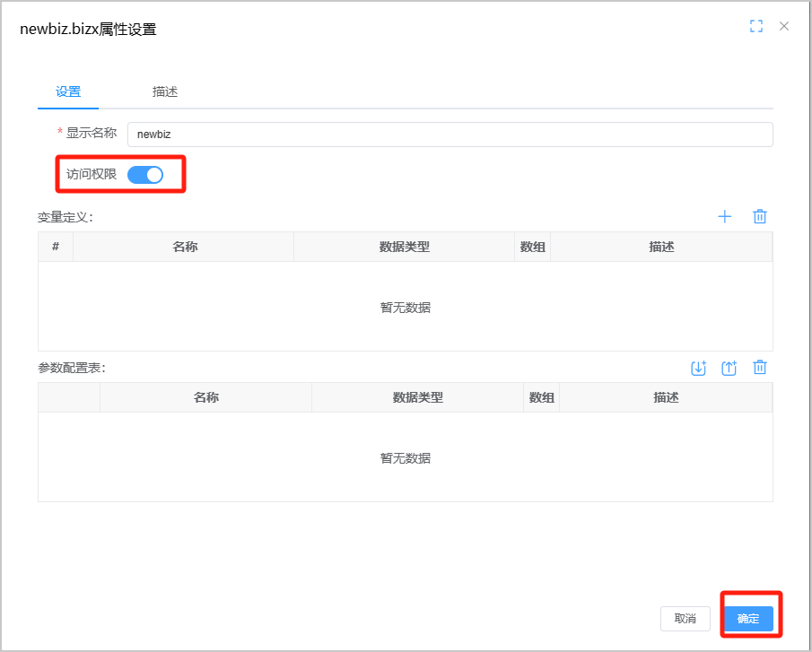Select the 设置 tab
Viewport: 812px width, 652px height.
[68, 91]
